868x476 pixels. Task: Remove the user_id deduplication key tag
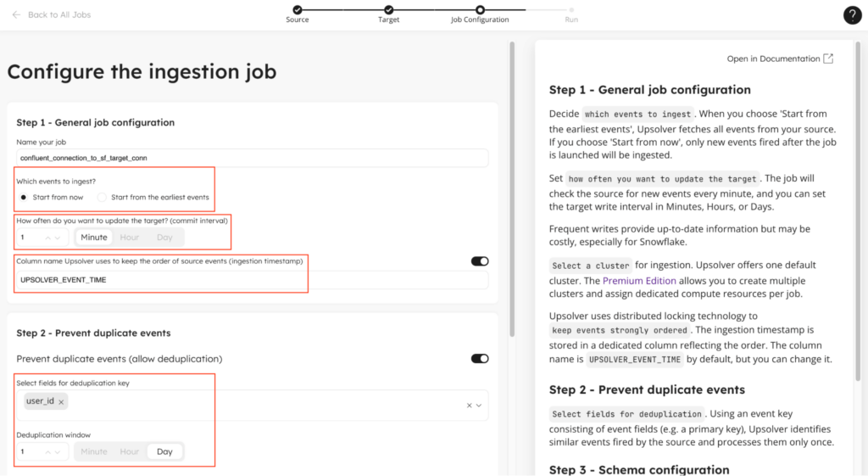61,401
